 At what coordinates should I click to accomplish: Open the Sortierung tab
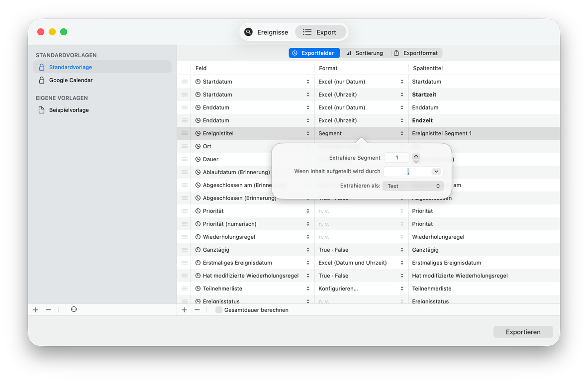tap(365, 53)
